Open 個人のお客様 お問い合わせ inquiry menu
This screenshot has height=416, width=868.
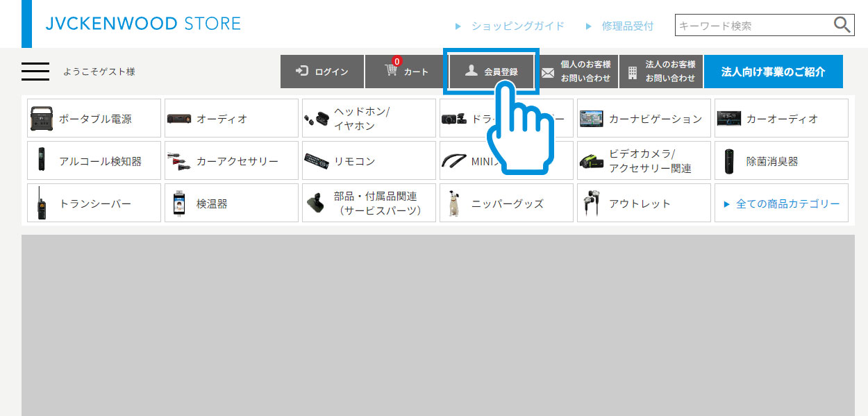pos(578,72)
